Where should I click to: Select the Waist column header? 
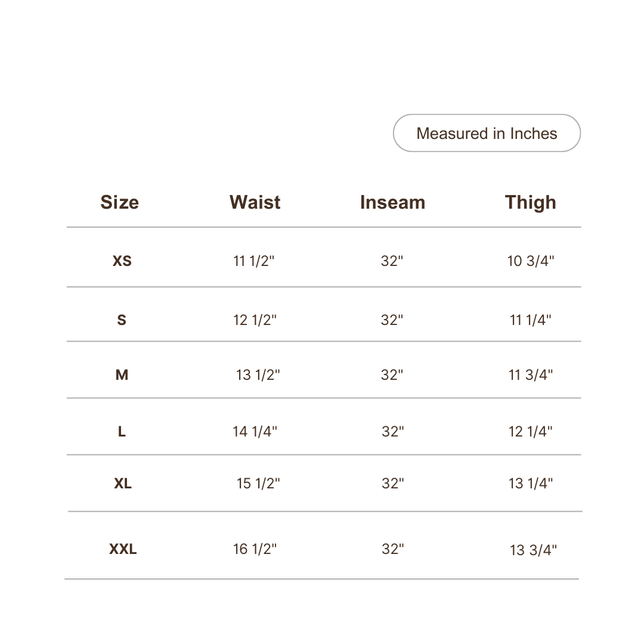(255, 202)
